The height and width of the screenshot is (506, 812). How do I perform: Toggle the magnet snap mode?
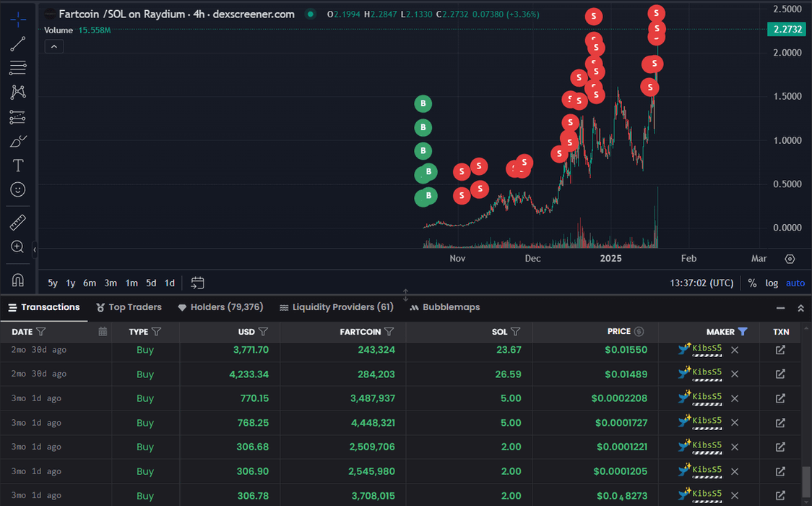(x=17, y=280)
